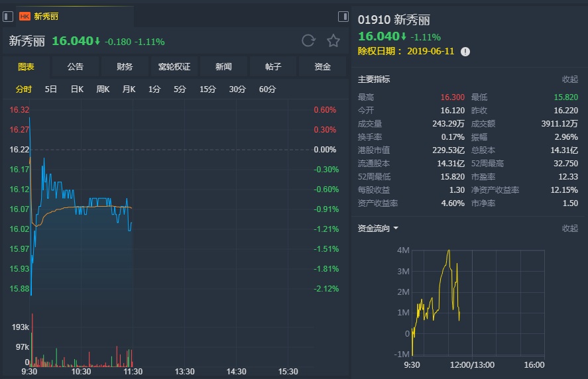Click the 资产收益率 value 4.60%

453,203
